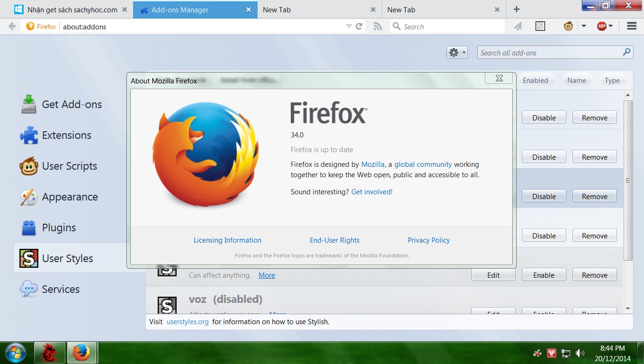Click the magnifier icon in the browser search box
644x364 pixels.
click(397, 27)
